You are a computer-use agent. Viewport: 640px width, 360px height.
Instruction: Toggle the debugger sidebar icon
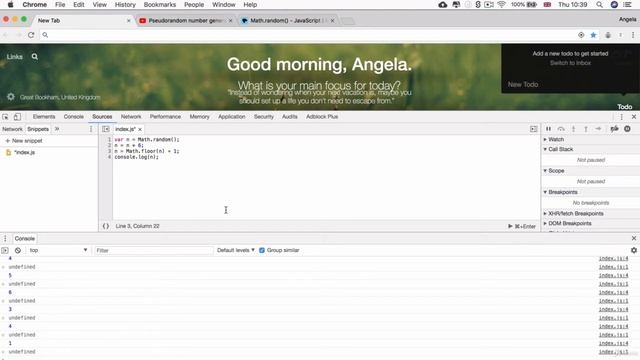pyautogui.click(x=533, y=129)
